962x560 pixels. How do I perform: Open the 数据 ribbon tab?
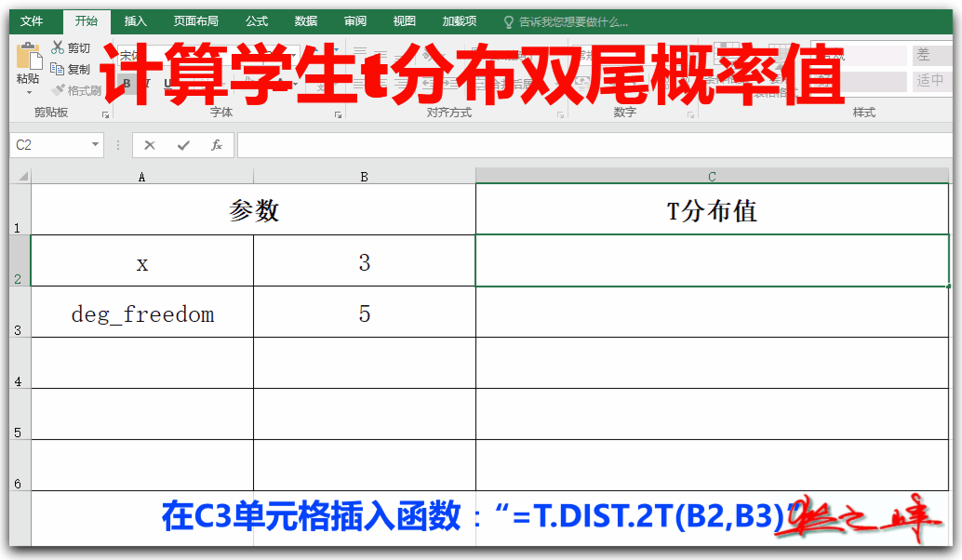pos(305,21)
